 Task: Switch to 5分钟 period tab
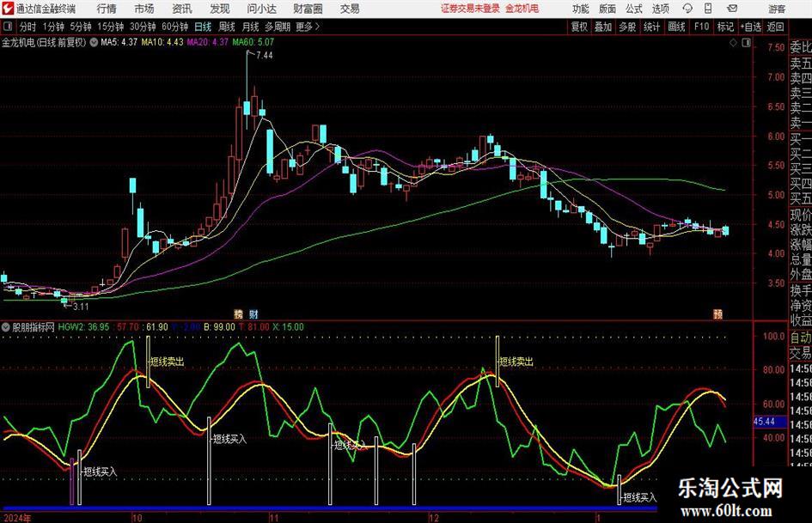[80, 27]
